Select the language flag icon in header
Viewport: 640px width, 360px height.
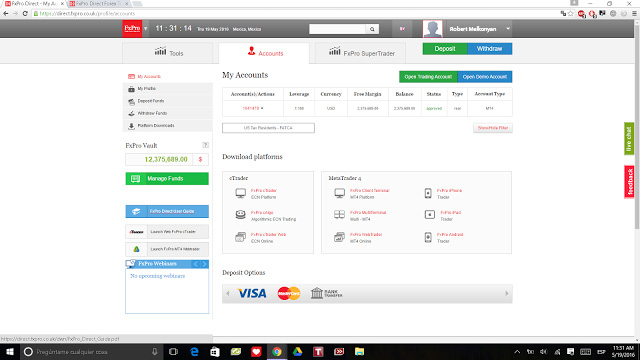[402, 29]
